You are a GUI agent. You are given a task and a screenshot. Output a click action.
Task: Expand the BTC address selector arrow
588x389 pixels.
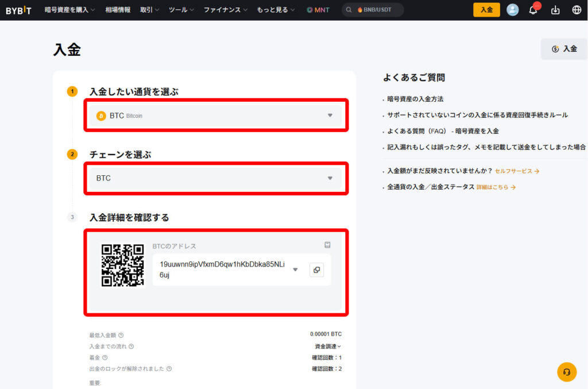coord(295,269)
